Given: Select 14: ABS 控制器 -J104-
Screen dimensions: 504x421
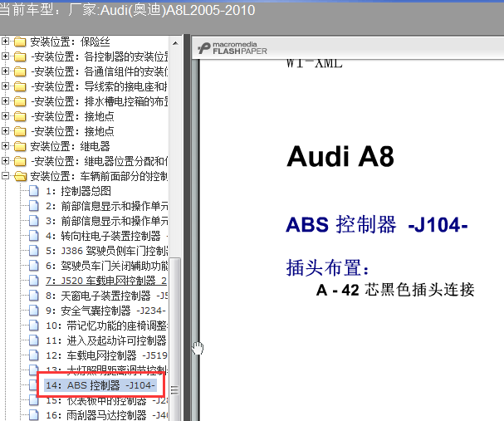Looking at the screenshot, I should [x=100, y=385].
